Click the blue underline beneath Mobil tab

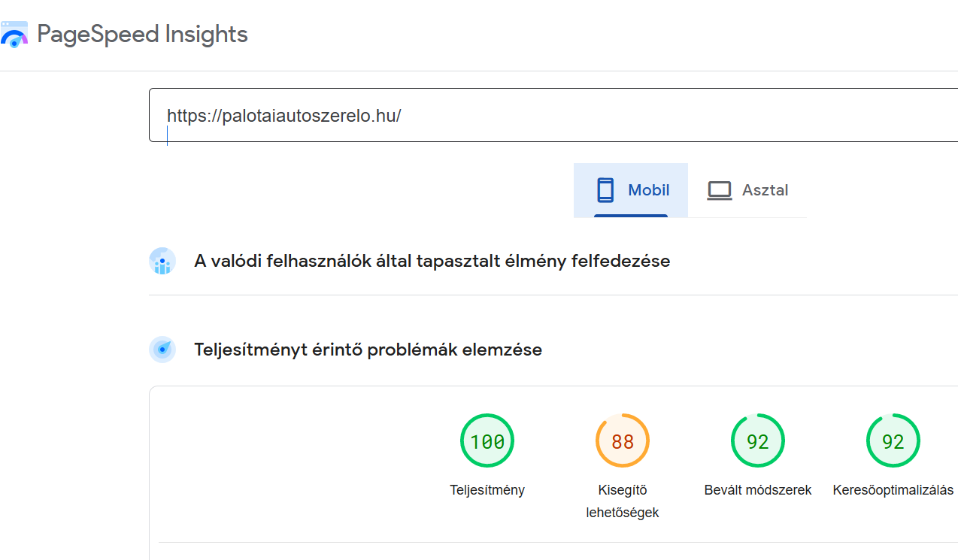coord(631,216)
